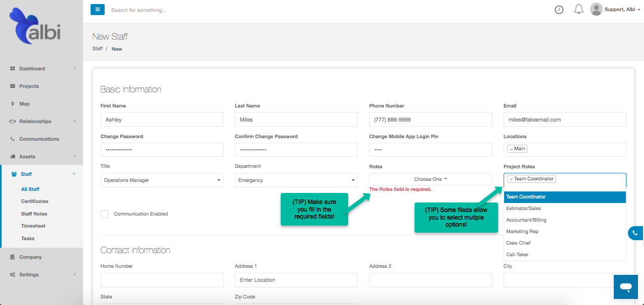Viewport: 644px width, 305px height.
Task: Open the Title dropdown
Action: [x=162, y=180]
